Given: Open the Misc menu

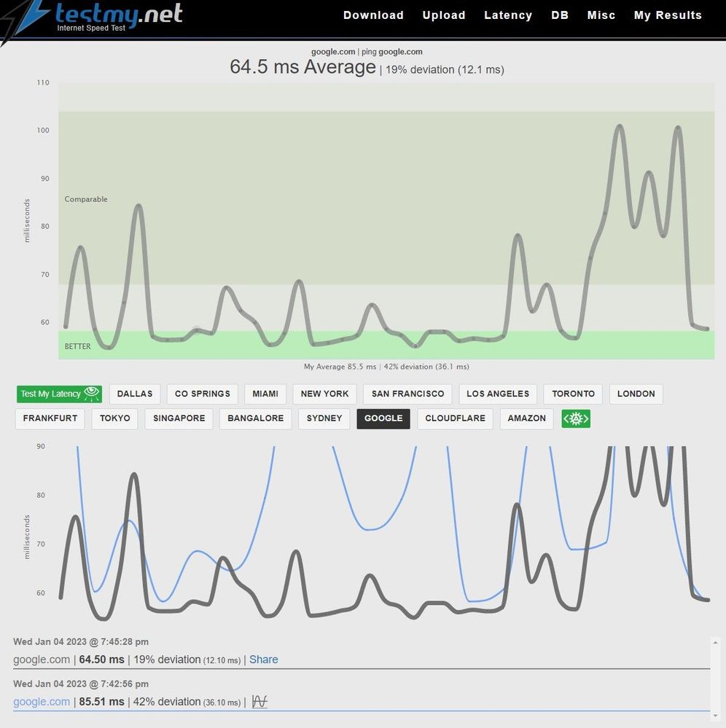Looking at the screenshot, I should [601, 15].
